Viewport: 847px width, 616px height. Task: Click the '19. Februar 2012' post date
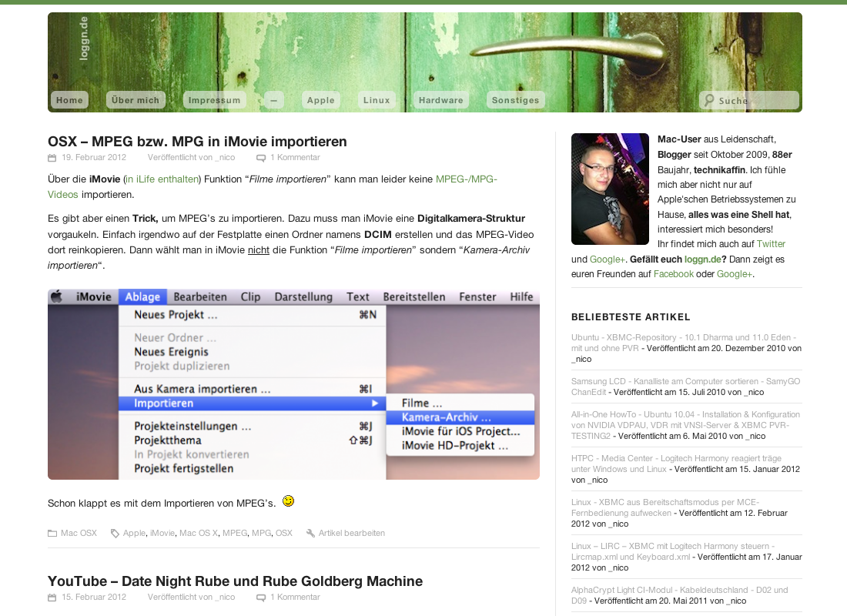(x=94, y=158)
